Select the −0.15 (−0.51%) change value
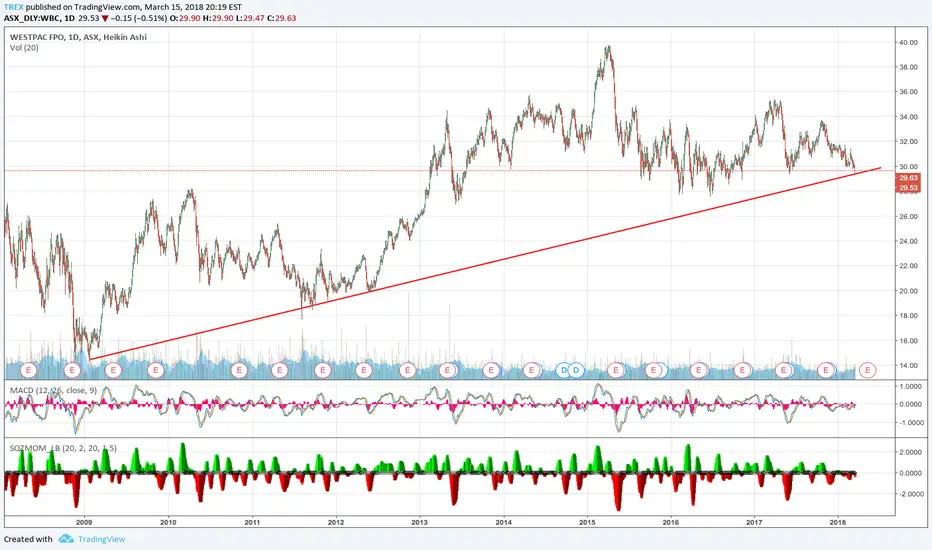 [138, 18]
